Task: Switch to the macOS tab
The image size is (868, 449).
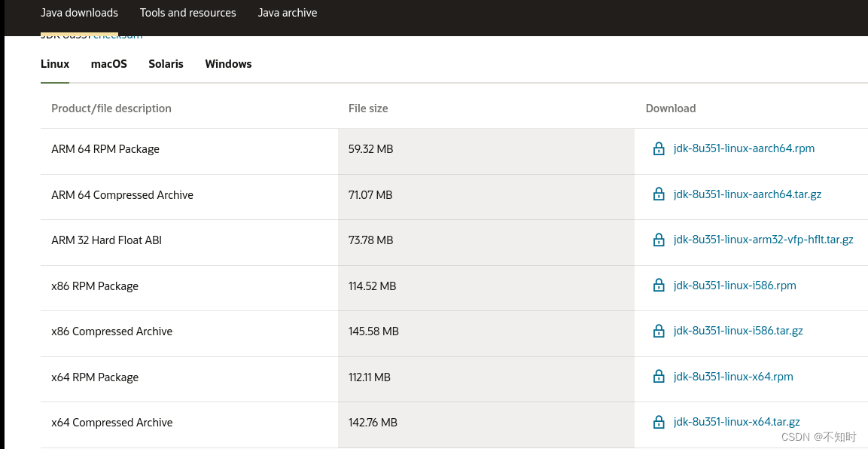Action: coord(109,64)
